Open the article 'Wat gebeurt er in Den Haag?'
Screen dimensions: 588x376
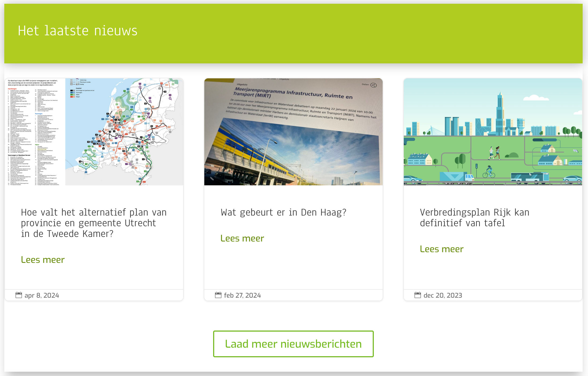point(283,212)
